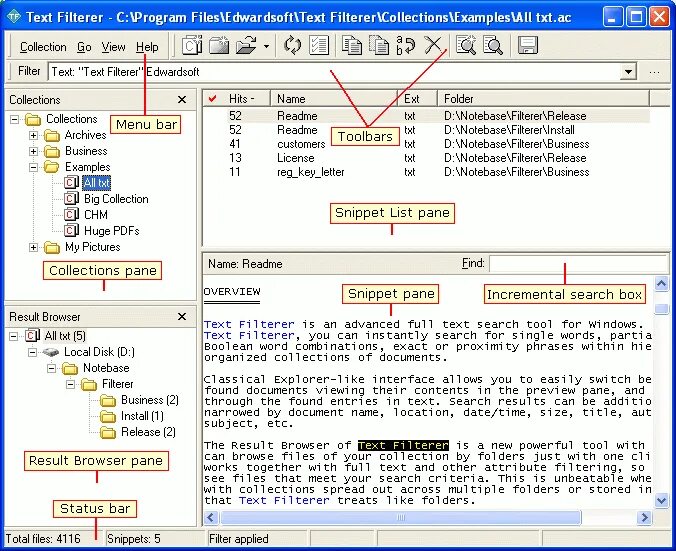
Task: Click the horizontal scroll left arrow
Action: coord(211,517)
